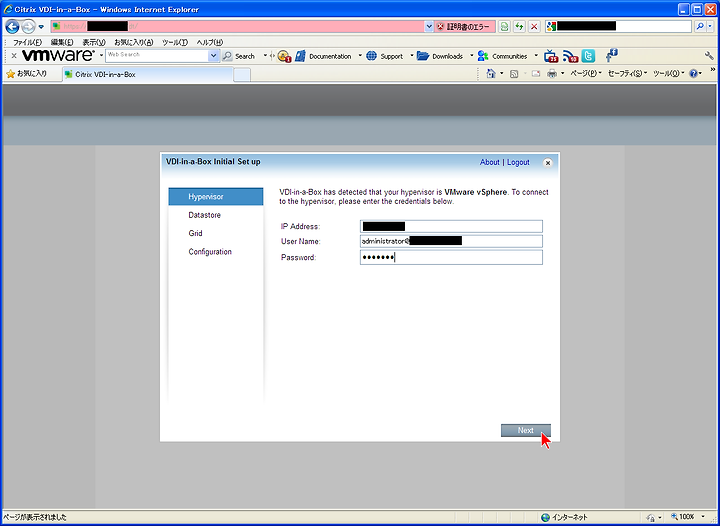
Task: Open the お気に入り(A) menu
Action: click(134, 42)
